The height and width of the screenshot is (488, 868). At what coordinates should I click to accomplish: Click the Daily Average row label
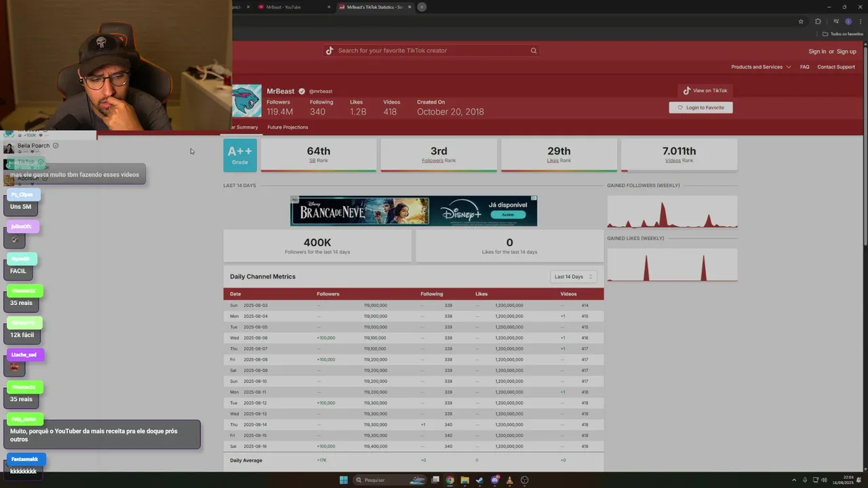point(246,460)
